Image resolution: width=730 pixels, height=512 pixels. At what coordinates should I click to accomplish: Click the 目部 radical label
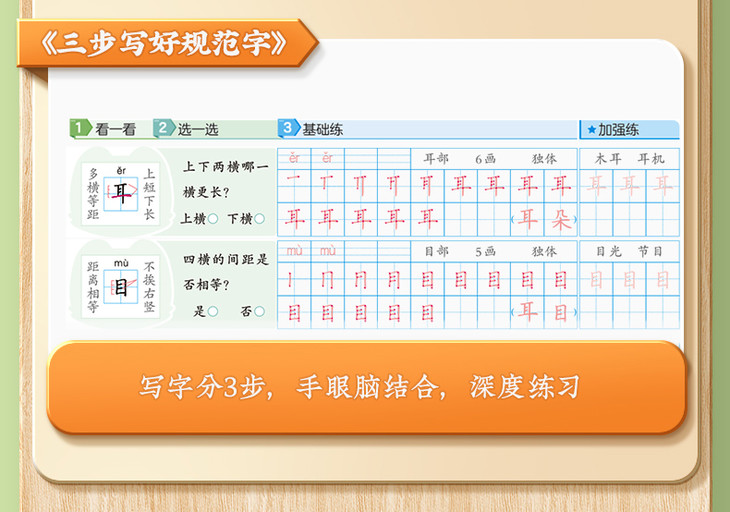click(436, 252)
